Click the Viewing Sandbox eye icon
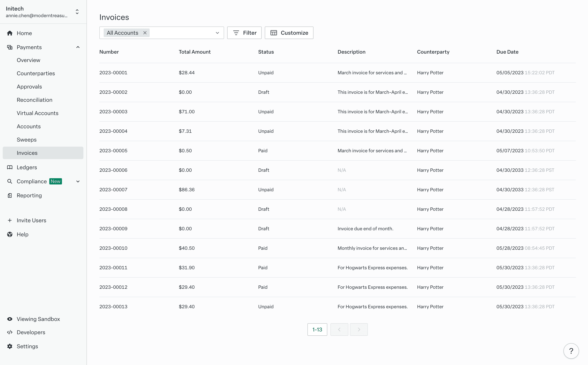The width and height of the screenshot is (588, 365). [x=10, y=319]
